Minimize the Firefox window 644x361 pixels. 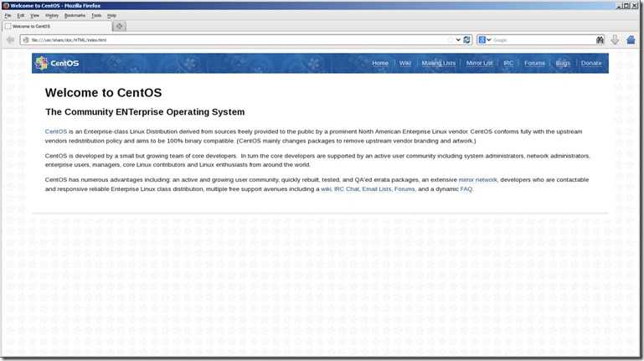619,6
